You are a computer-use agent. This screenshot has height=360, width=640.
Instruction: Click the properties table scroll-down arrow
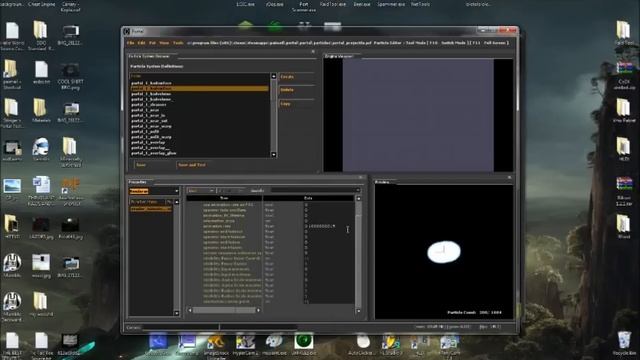click(358, 311)
